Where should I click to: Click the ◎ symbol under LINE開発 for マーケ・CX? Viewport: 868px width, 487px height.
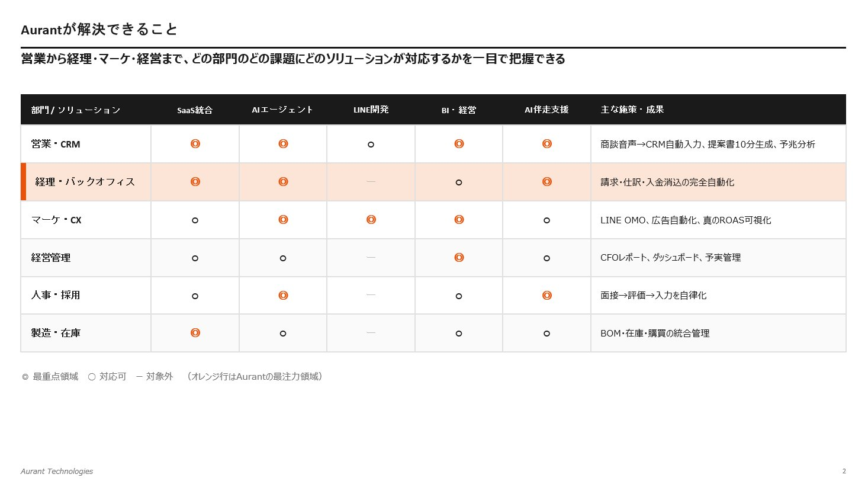[x=371, y=219]
